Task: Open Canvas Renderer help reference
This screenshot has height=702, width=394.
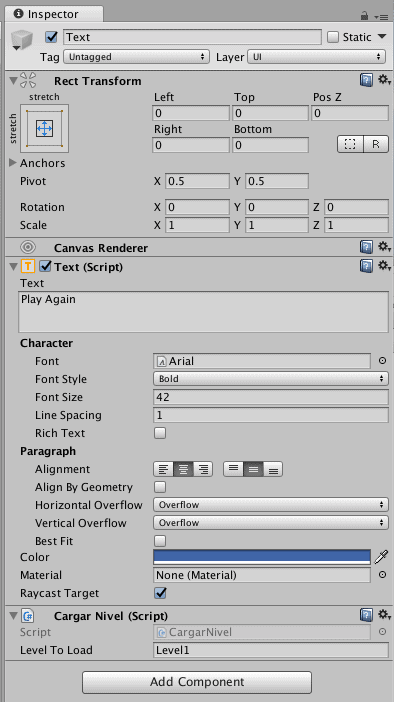Action: 366,247
